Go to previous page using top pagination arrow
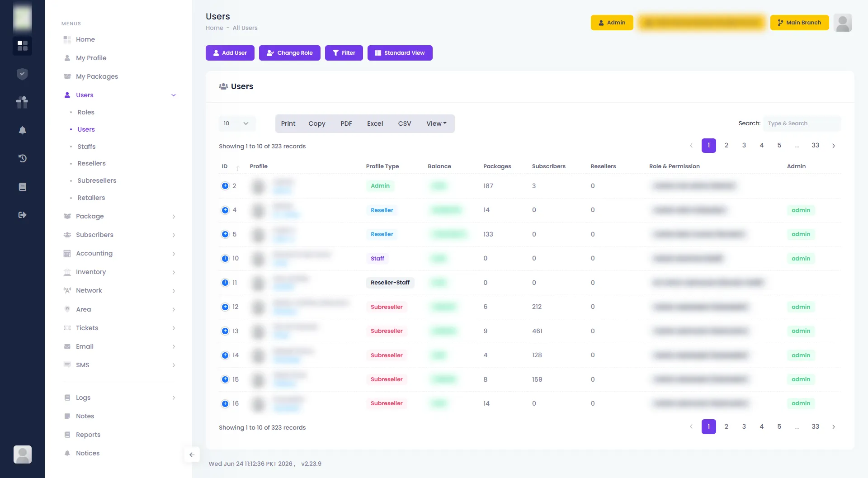Screen dimensions: 868x478 [x=691, y=146]
